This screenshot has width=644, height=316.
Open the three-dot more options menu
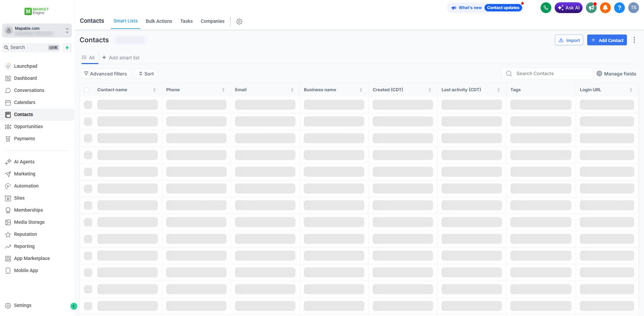(x=634, y=40)
